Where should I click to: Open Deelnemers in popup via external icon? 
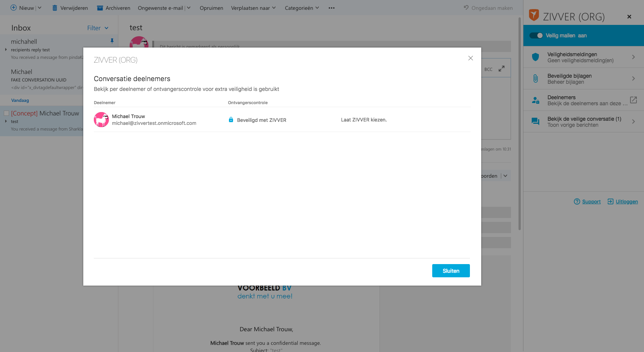point(633,100)
